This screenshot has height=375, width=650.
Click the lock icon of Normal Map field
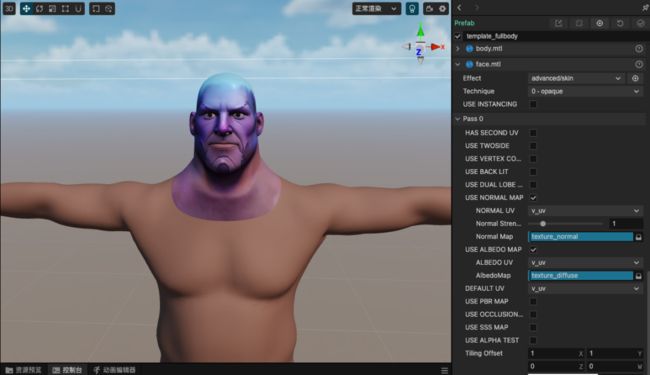(638, 237)
